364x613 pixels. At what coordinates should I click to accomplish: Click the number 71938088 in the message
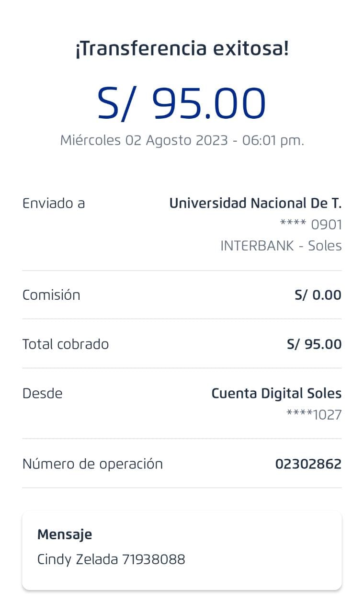tap(153, 559)
